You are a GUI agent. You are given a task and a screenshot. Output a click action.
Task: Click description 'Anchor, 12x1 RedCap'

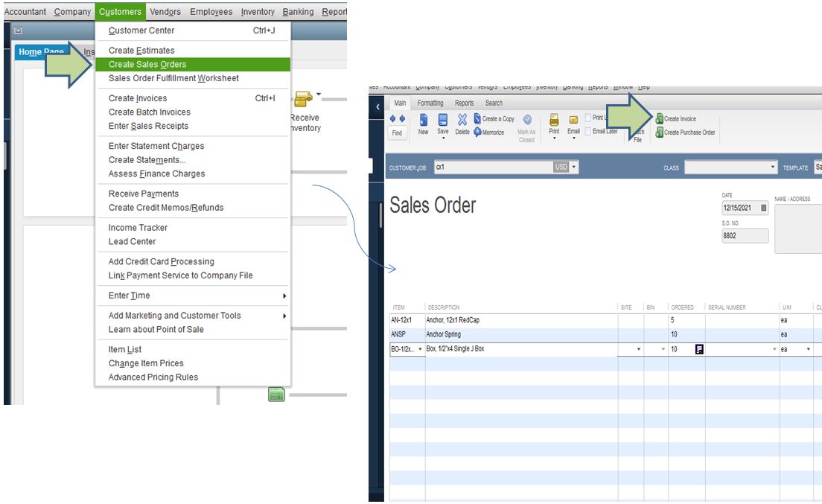coord(453,320)
